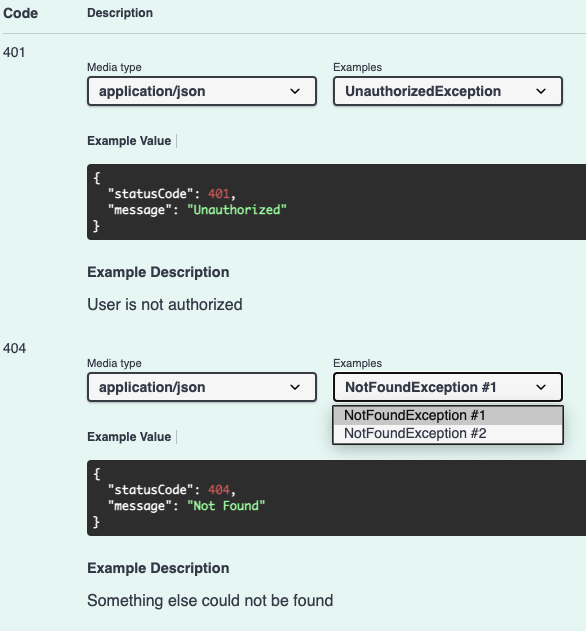Click 'Something else could not be found' text

(x=210, y=600)
